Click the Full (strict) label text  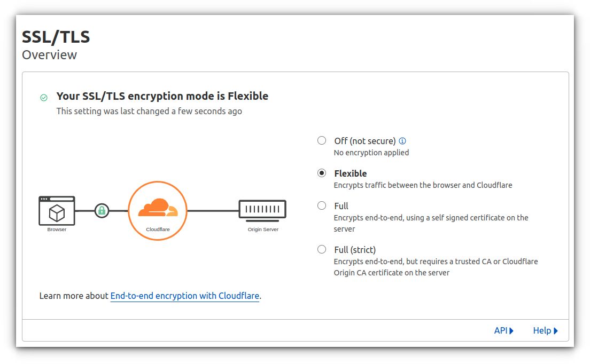355,250
